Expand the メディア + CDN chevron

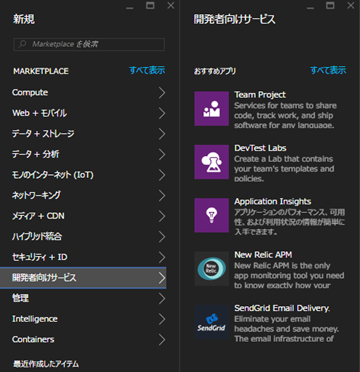[x=162, y=216]
